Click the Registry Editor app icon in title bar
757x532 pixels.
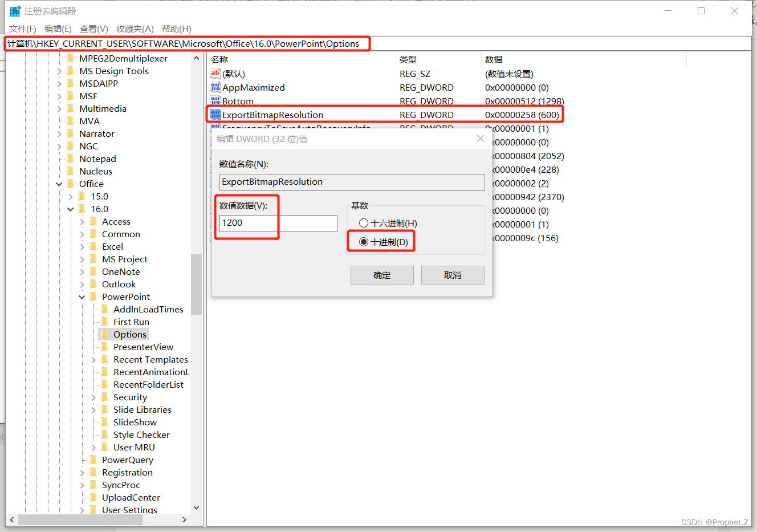tap(15, 11)
